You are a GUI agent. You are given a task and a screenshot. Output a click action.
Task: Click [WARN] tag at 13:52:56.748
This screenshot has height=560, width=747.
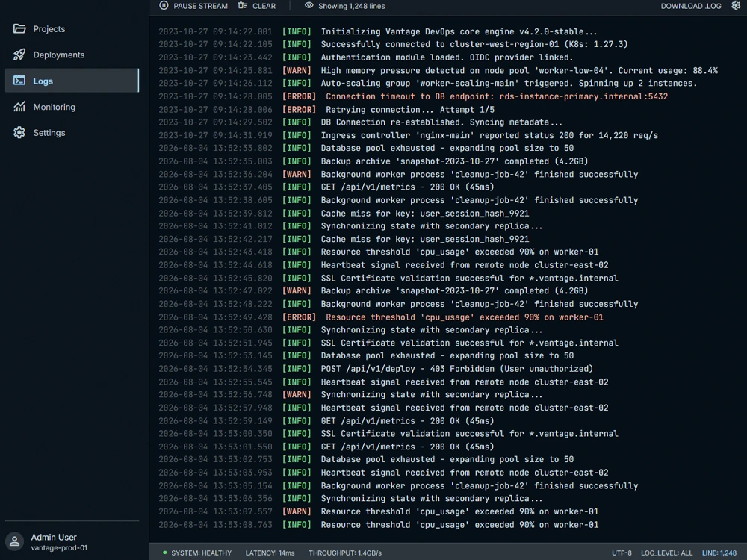coord(297,395)
